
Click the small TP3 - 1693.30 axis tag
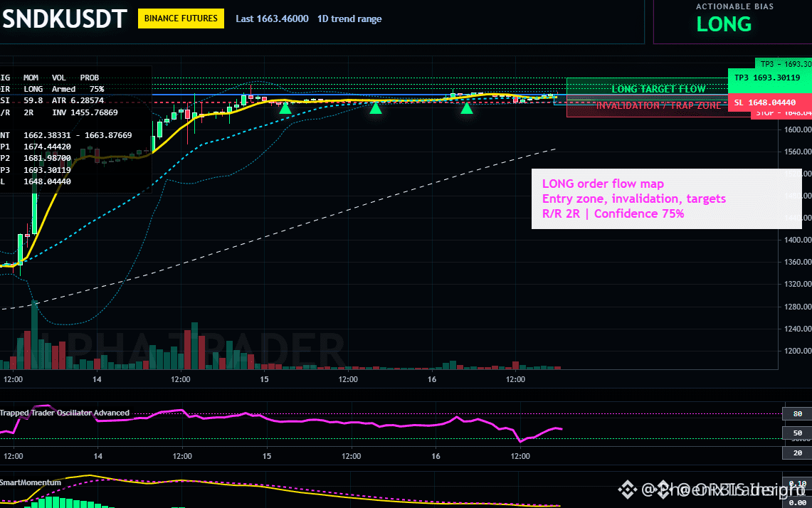(x=783, y=64)
